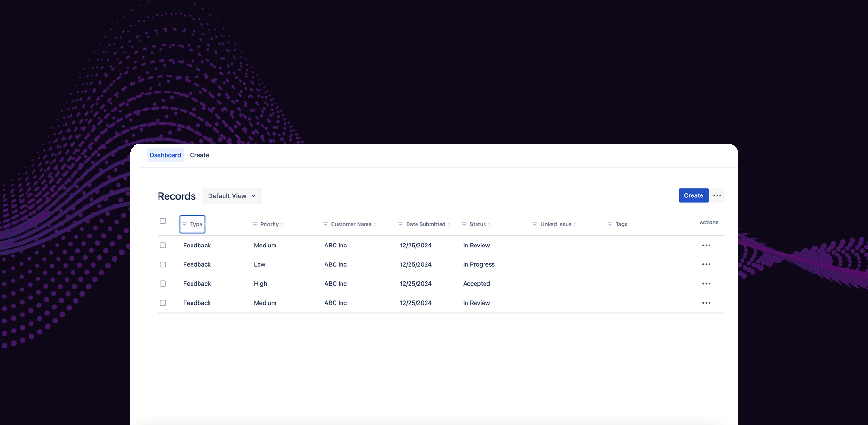Image resolution: width=868 pixels, height=425 pixels.
Task: Open actions menu on the first Feedback row
Action: [706, 245]
